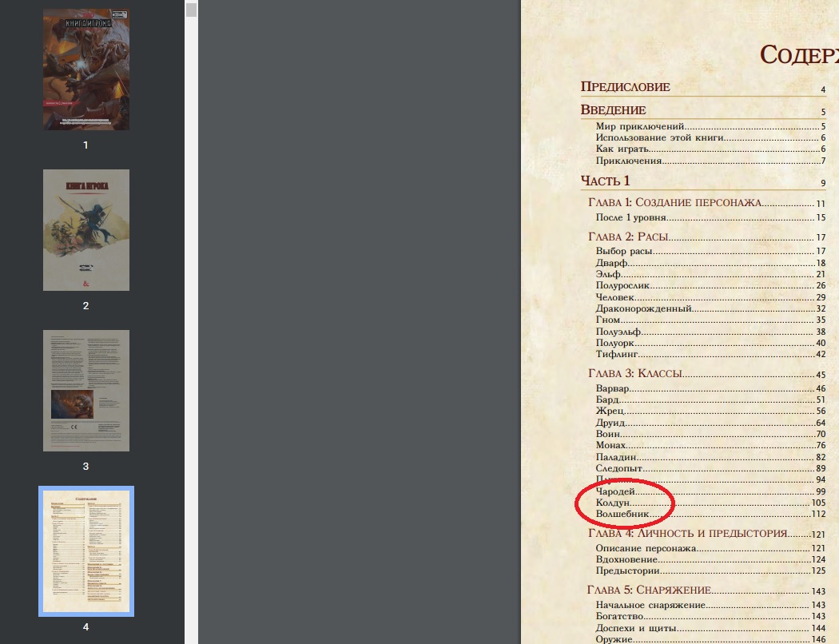Click the 'Друид' class entry

pos(610,423)
